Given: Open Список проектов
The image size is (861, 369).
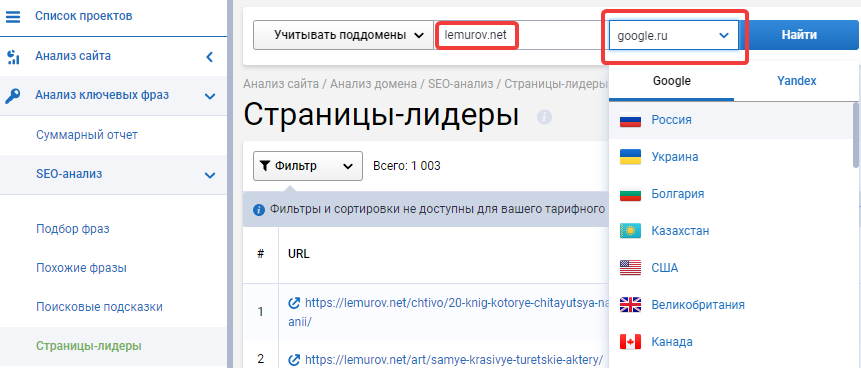Looking at the screenshot, I should point(83,16).
